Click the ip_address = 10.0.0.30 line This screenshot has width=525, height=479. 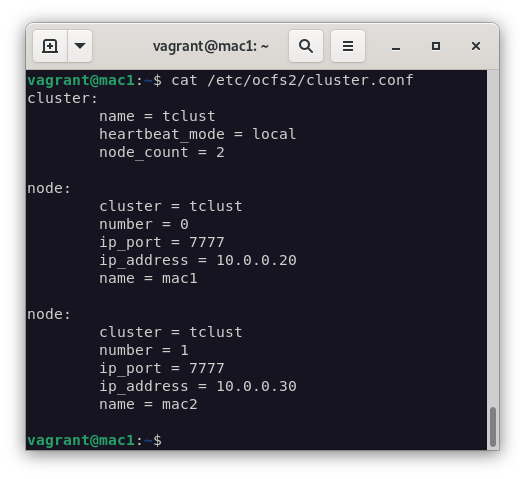[198, 387]
